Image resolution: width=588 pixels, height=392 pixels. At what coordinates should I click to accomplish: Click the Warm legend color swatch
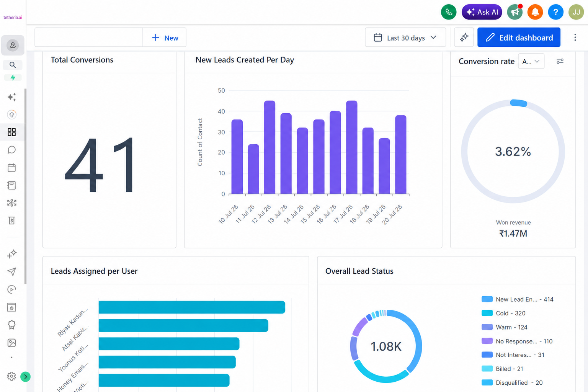(x=487, y=327)
